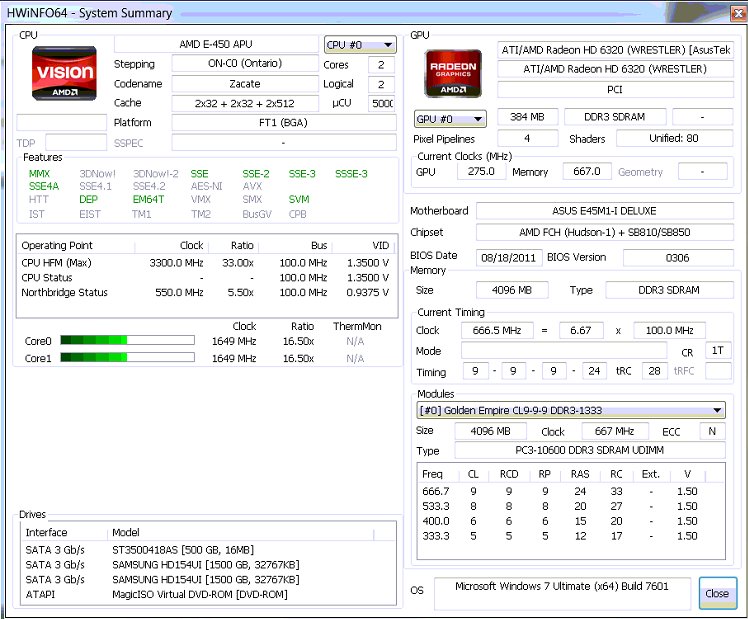748x619 pixels.
Task: Click the GPU memory clock value 667.0
Action: click(x=587, y=171)
